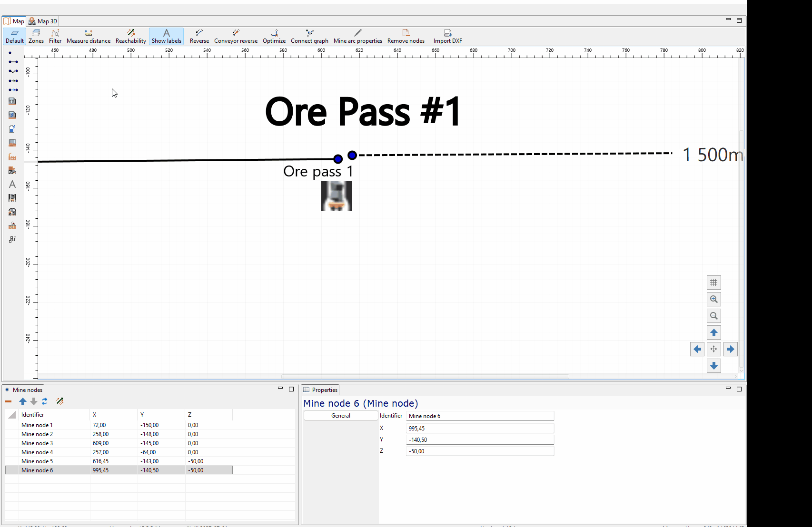Select the connected squares block tool icon
The image size is (812, 527).
(x=12, y=239)
